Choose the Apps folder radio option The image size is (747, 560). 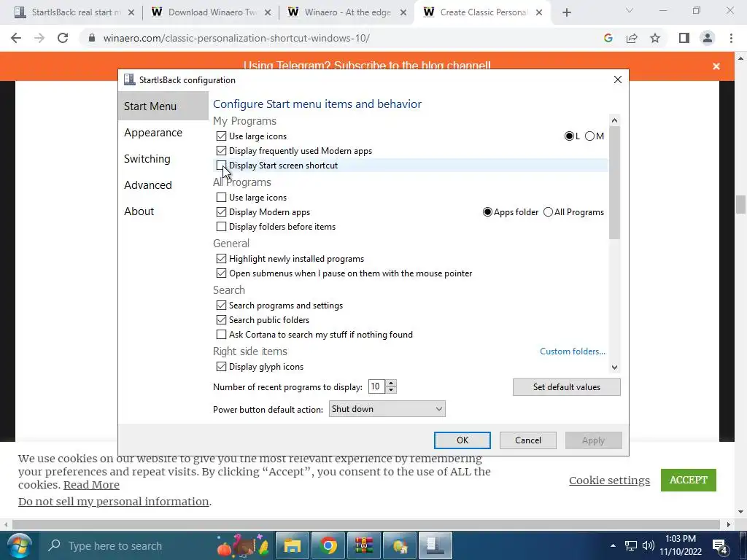(487, 212)
